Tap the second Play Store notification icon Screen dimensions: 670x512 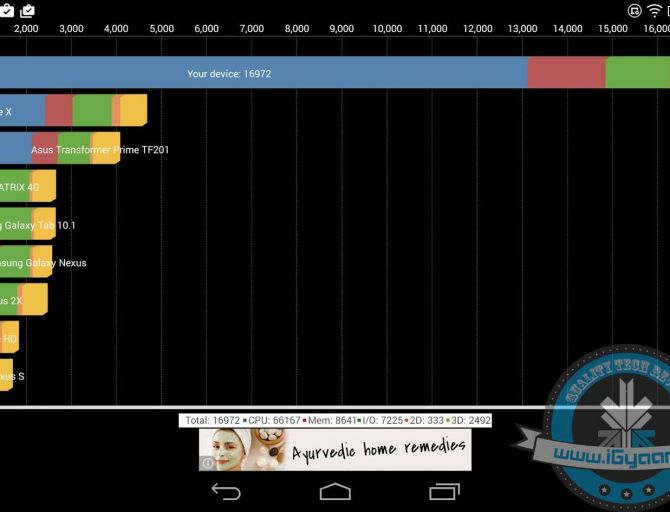point(27,10)
